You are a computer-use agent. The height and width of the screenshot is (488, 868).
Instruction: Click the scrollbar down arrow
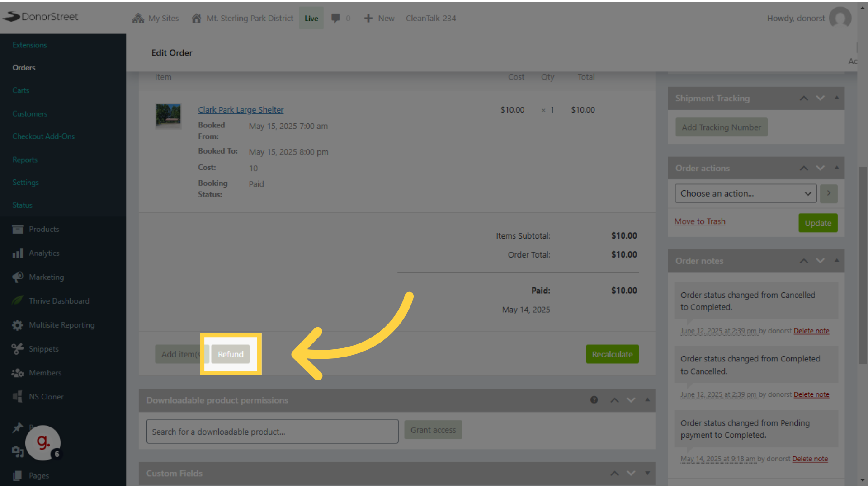[863, 480]
